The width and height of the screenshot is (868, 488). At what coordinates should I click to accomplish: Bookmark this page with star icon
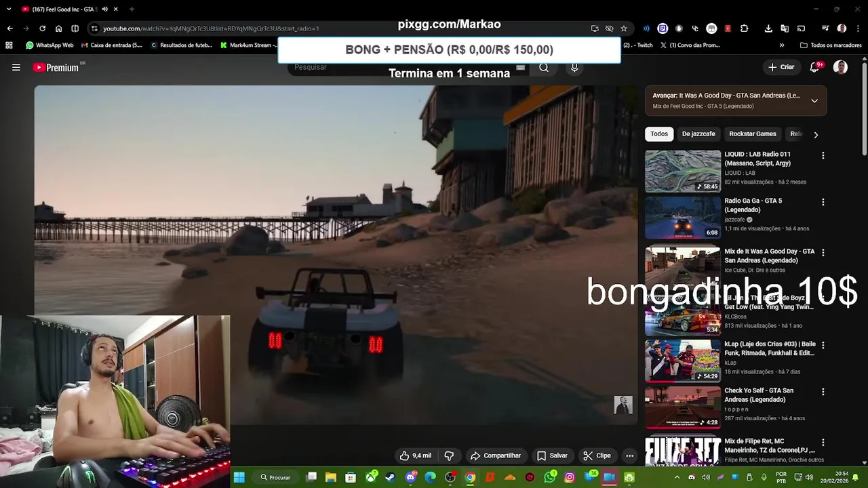[x=624, y=28]
